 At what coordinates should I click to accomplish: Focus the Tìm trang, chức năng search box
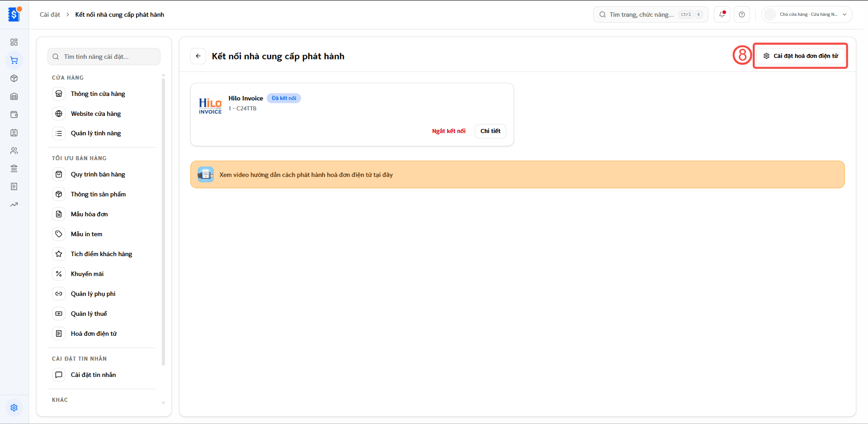pos(651,14)
